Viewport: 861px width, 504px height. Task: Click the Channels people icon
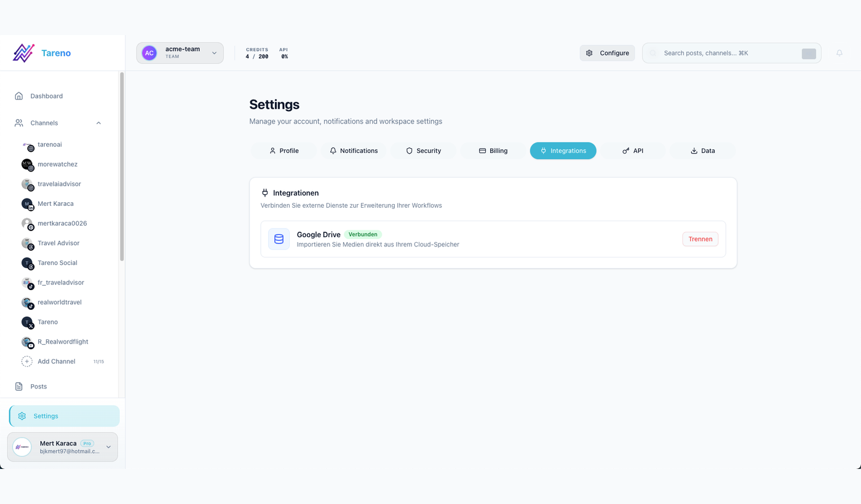[19, 123]
